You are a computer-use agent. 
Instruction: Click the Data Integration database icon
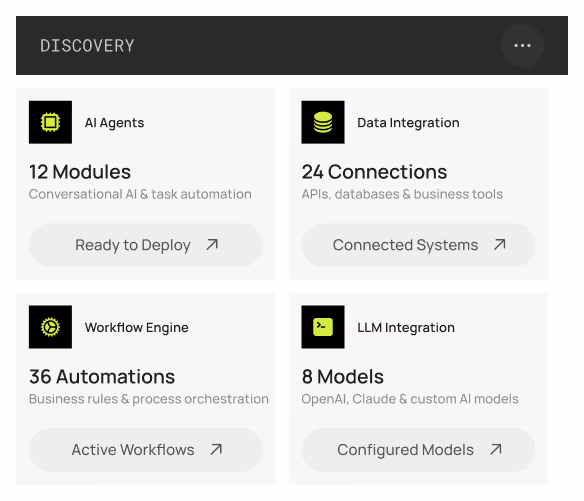323,122
